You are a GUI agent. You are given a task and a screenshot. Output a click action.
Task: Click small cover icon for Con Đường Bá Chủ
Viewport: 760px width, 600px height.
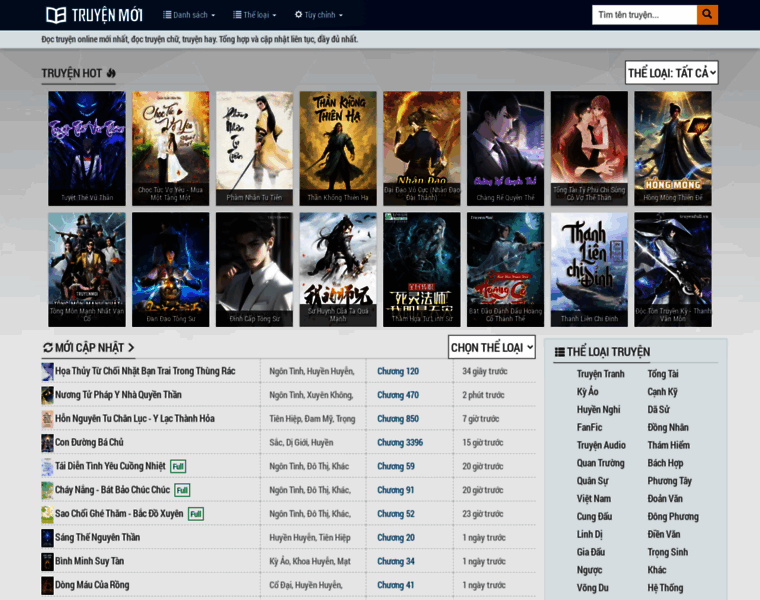(x=47, y=443)
